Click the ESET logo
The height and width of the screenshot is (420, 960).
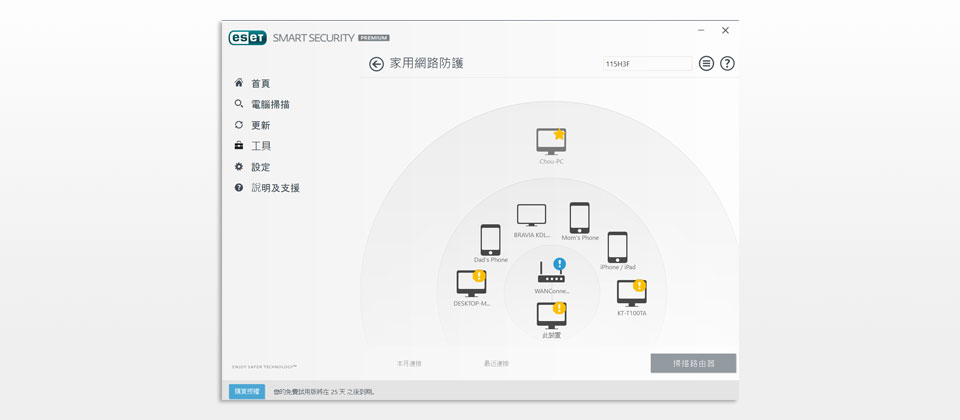click(247, 38)
